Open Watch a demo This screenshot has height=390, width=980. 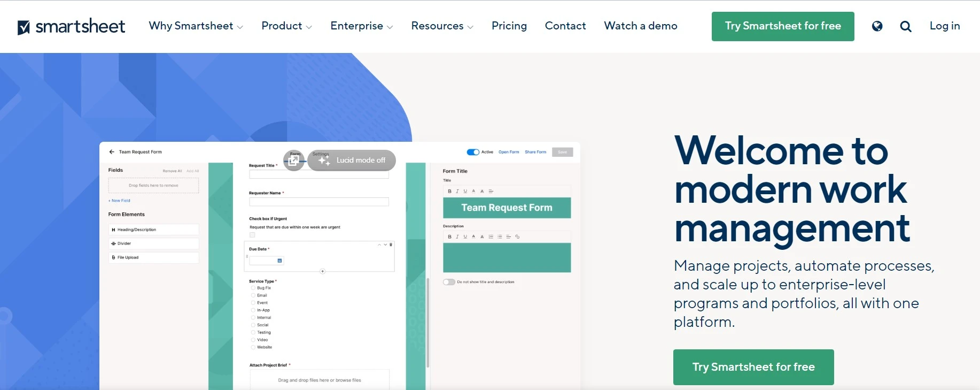[641, 26]
